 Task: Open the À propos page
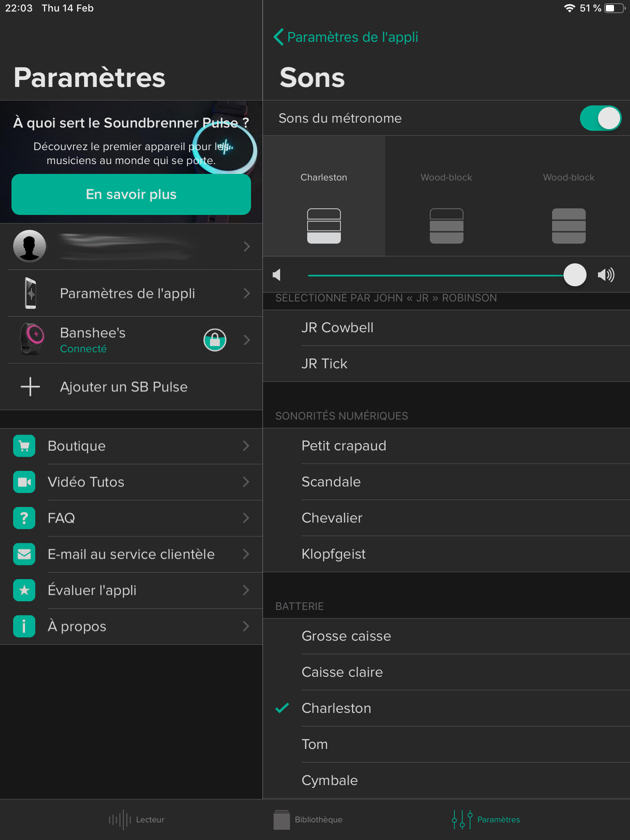click(131, 626)
